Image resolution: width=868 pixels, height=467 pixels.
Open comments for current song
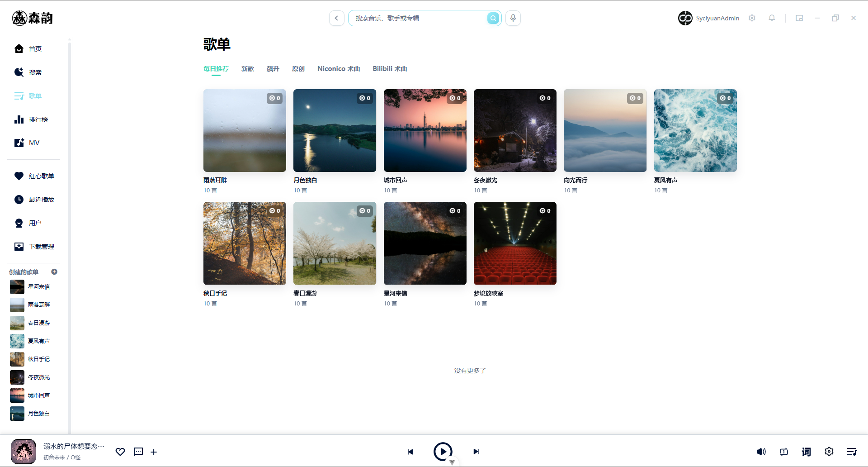(138, 452)
